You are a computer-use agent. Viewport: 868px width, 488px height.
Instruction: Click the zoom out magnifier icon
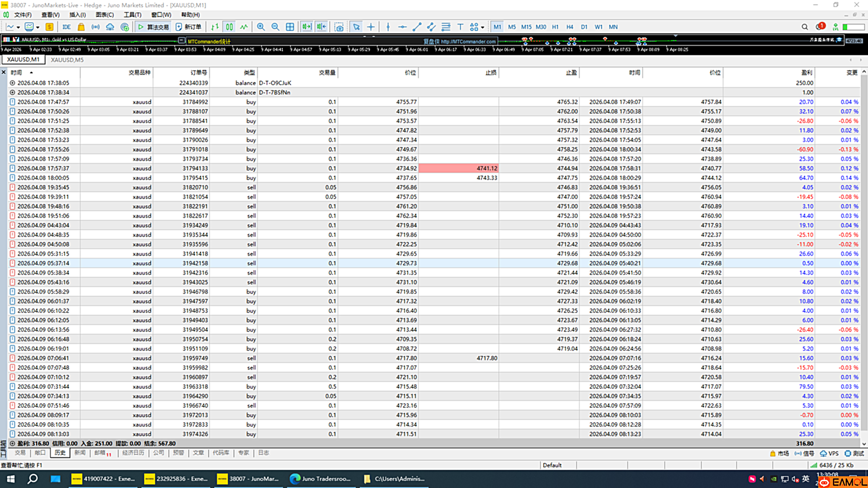coord(275,27)
